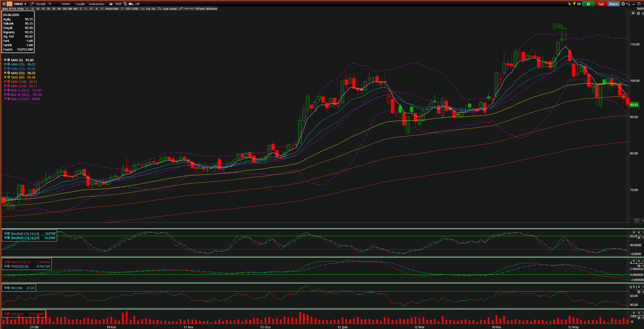Select the magnifier zoom tool in second toolbar
Viewport: 644px width, 329px height.
point(160,9)
